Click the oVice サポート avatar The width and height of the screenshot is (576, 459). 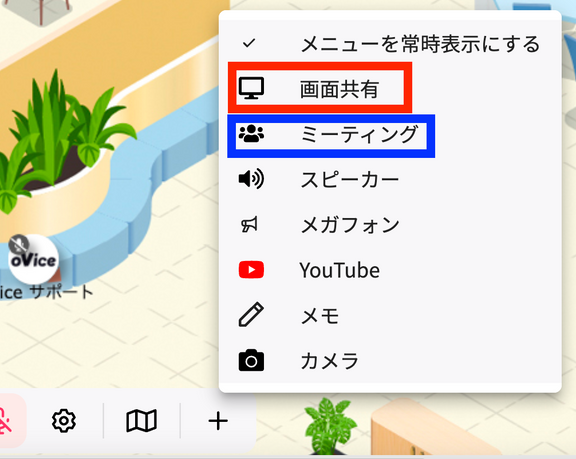click(33, 260)
